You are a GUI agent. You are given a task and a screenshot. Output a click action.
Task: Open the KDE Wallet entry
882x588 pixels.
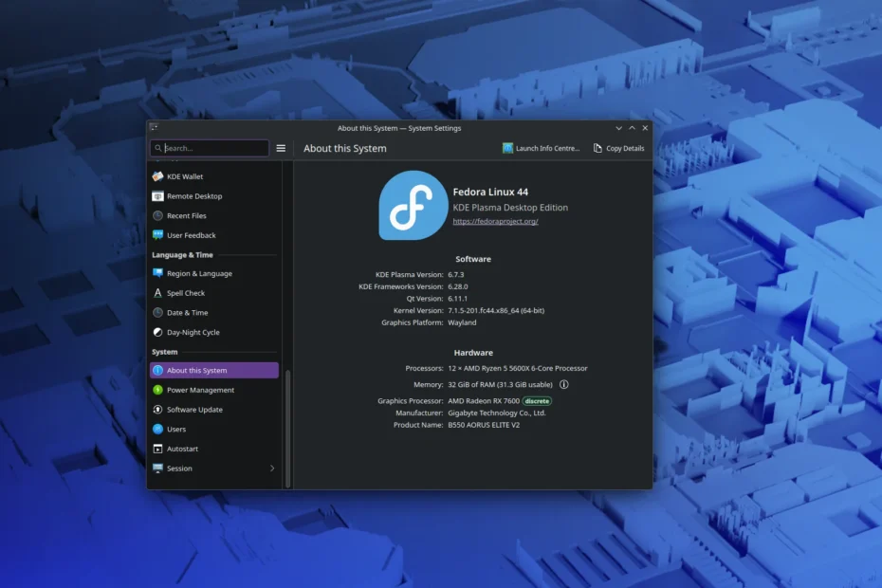(213, 176)
